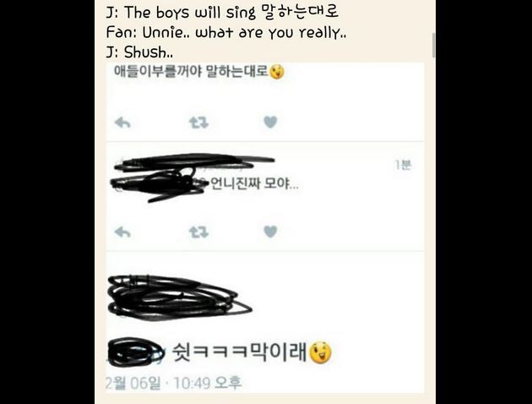This screenshot has height=404, width=532.
Task: Click the winking emoji after 막이래
Action: 320,352
